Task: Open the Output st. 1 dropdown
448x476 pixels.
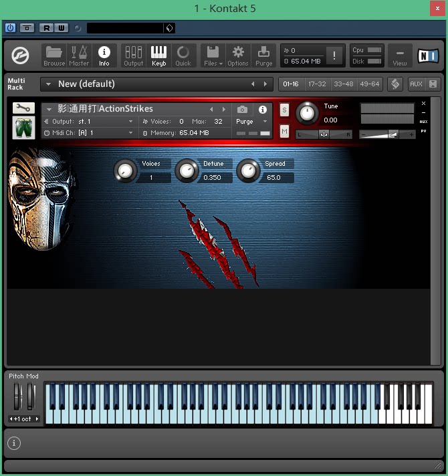Action: (x=89, y=122)
